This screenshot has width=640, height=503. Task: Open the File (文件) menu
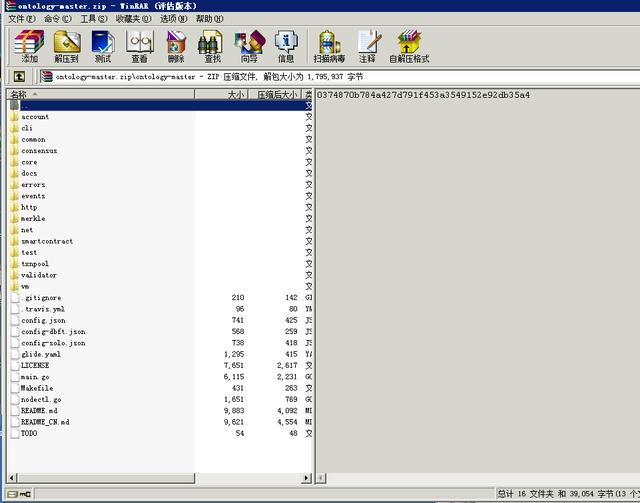click(22, 19)
